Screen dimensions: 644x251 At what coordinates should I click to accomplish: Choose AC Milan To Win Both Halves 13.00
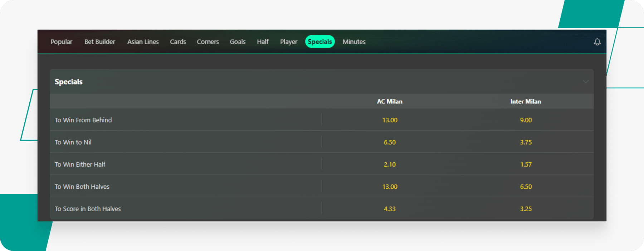tap(390, 187)
